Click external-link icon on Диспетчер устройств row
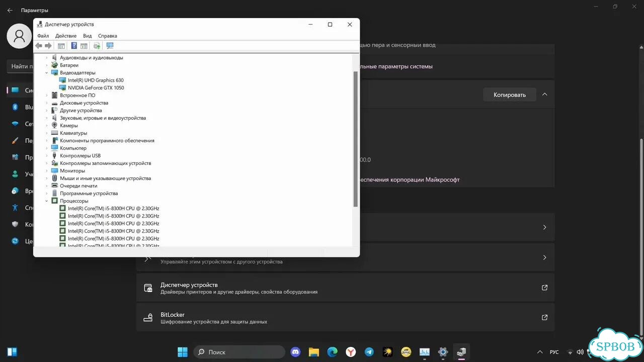644x362 pixels. (544, 288)
